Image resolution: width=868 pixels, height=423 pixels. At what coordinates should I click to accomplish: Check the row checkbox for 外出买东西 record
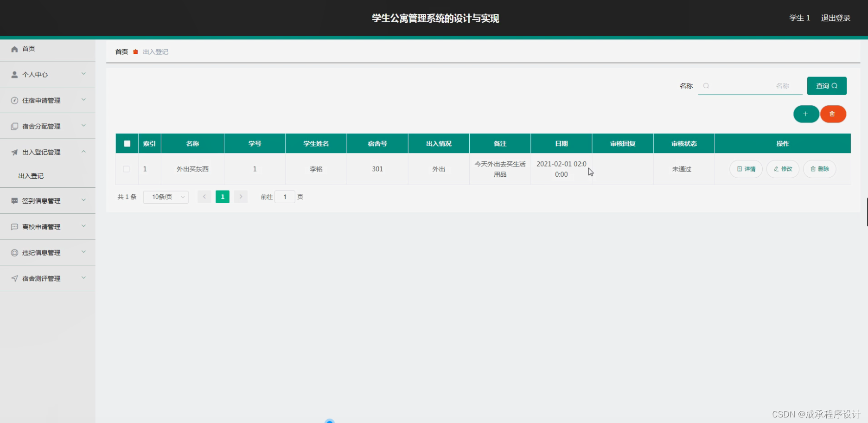[126, 169]
